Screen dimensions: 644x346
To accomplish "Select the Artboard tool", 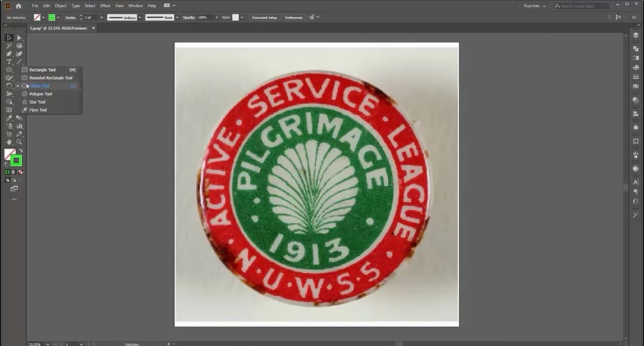I will click(x=9, y=134).
